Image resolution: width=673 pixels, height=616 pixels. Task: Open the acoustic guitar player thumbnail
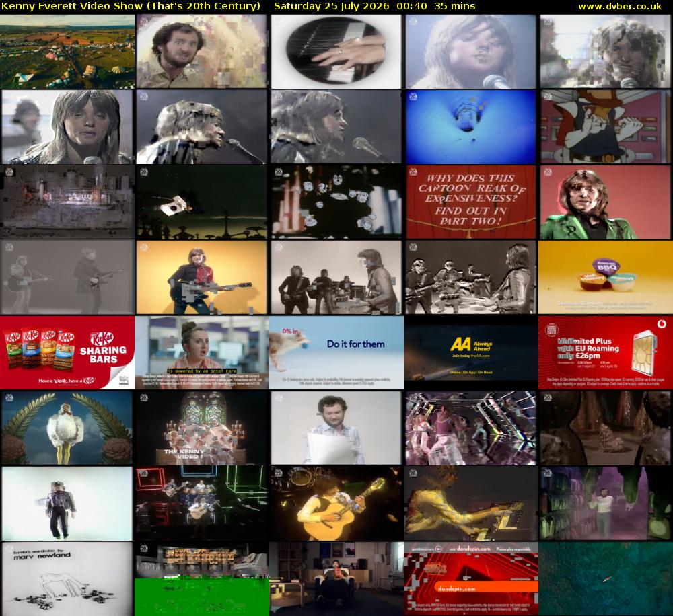click(x=336, y=503)
